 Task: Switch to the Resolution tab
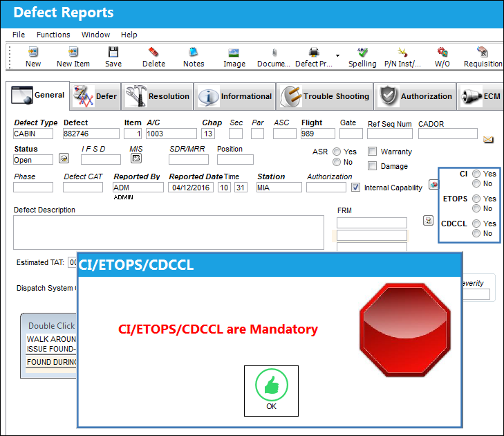pos(158,96)
